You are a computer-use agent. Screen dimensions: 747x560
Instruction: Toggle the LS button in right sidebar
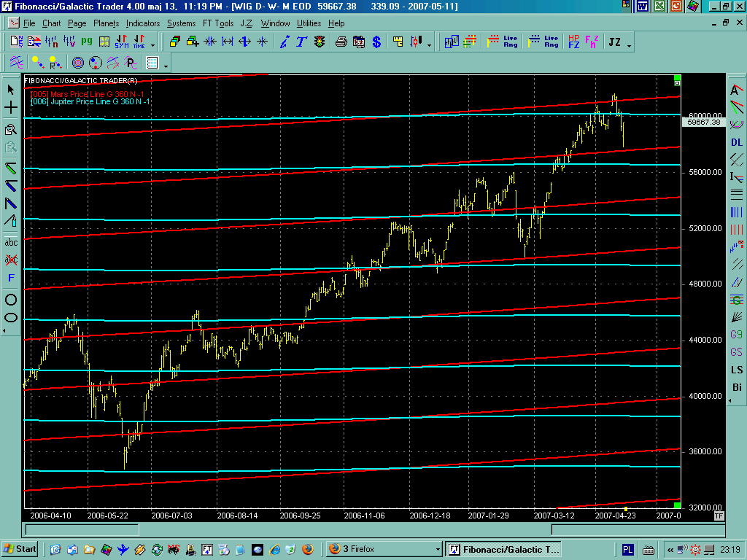[737, 370]
